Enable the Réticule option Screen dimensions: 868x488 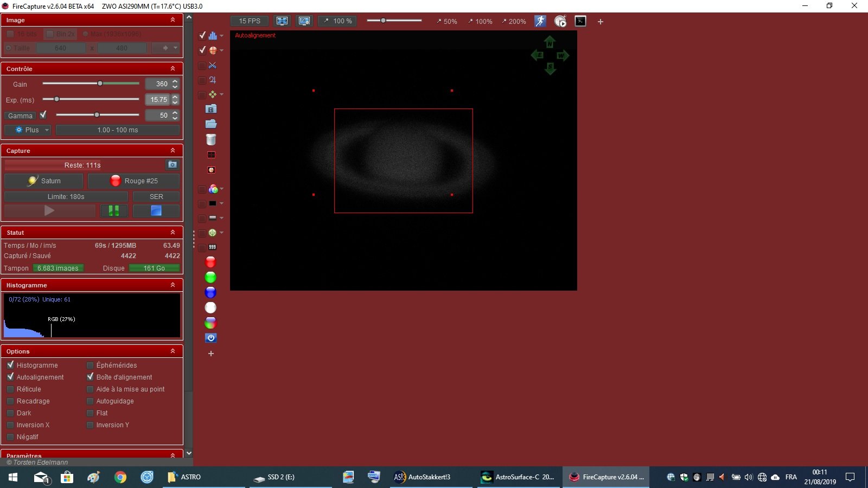click(10, 389)
